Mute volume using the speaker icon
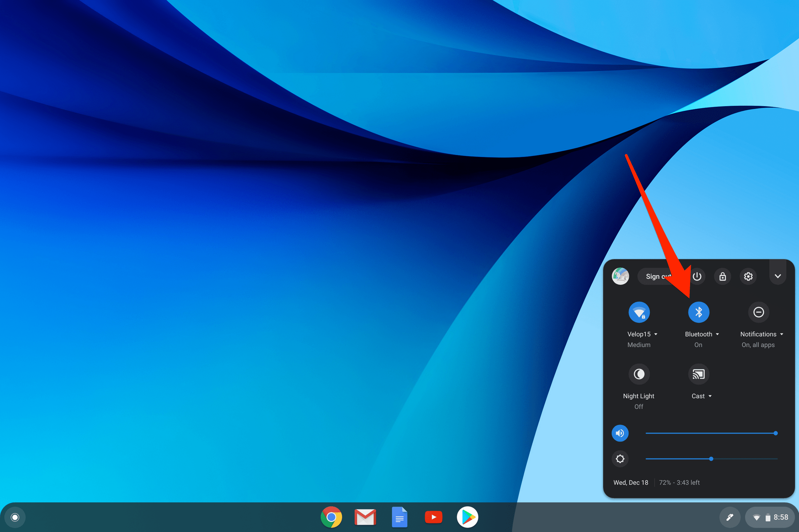799x532 pixels. [x=620, y=433]
